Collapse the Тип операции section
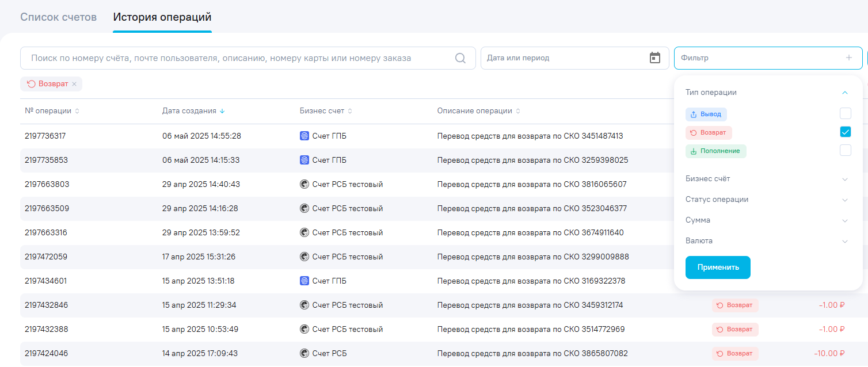This screenshot has width=868, height=367. point(845,93)
